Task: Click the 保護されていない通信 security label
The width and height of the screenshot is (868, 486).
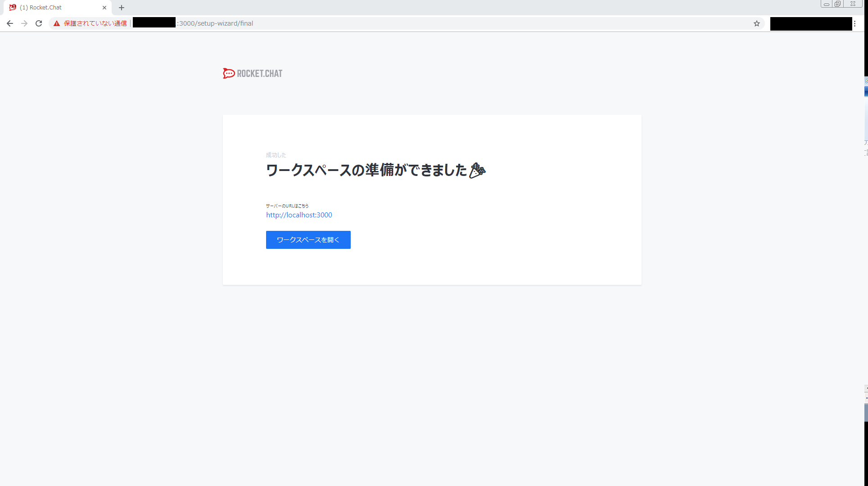Action: point(95,23)
